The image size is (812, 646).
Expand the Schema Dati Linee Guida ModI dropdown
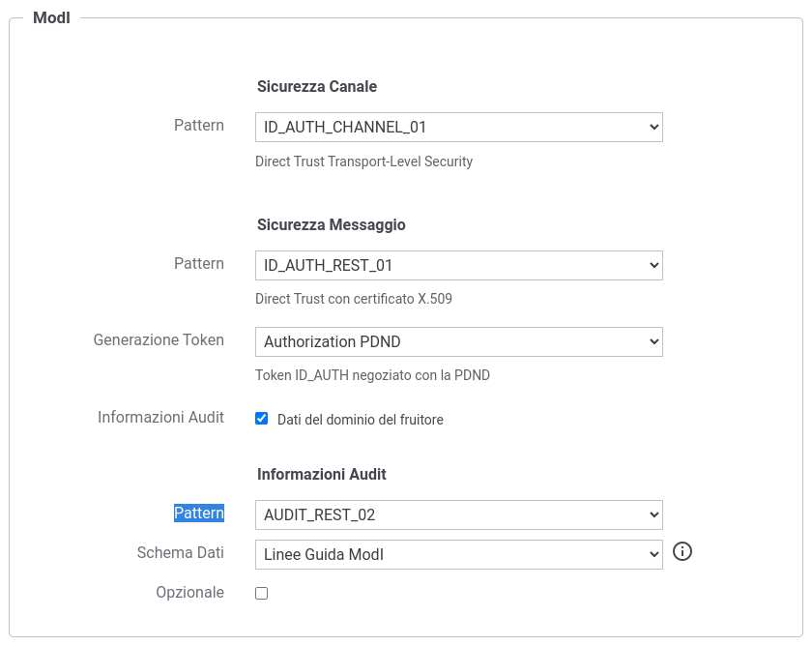459,554
